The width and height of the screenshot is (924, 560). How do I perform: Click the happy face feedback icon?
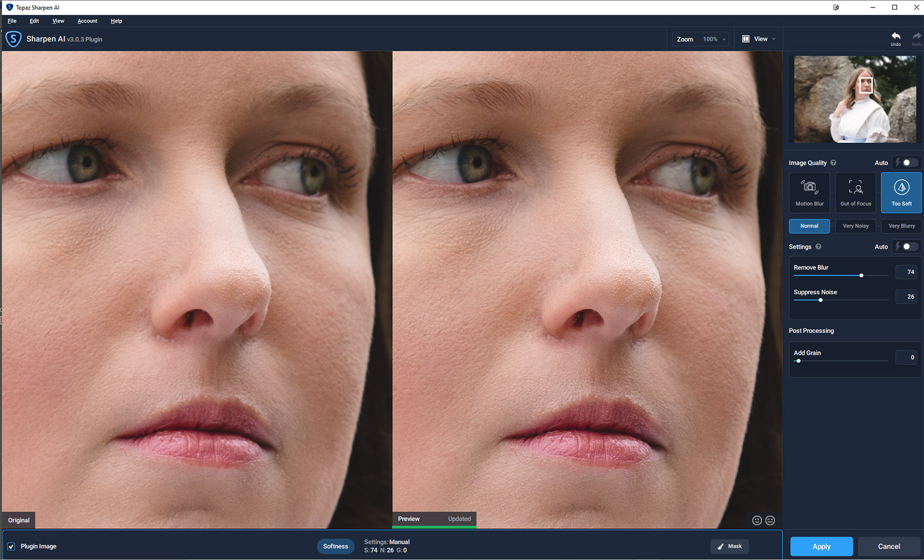click(x=757, y=520)
